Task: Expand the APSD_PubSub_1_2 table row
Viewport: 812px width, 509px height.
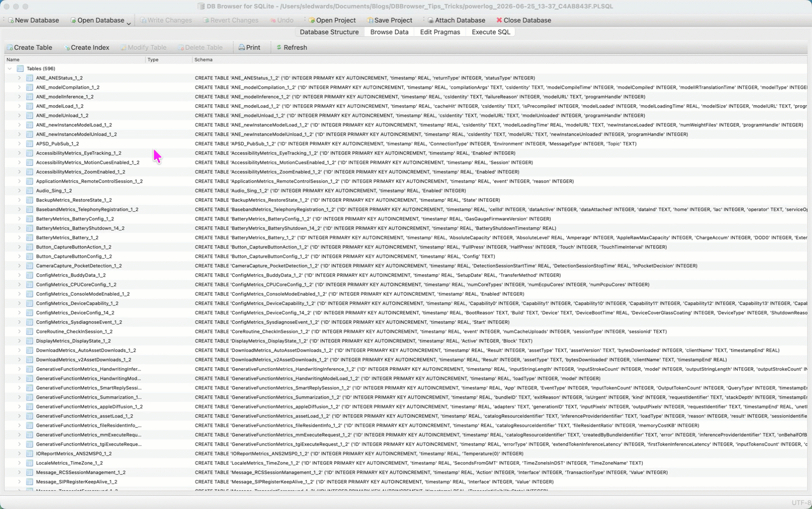Action: (19, 144)
